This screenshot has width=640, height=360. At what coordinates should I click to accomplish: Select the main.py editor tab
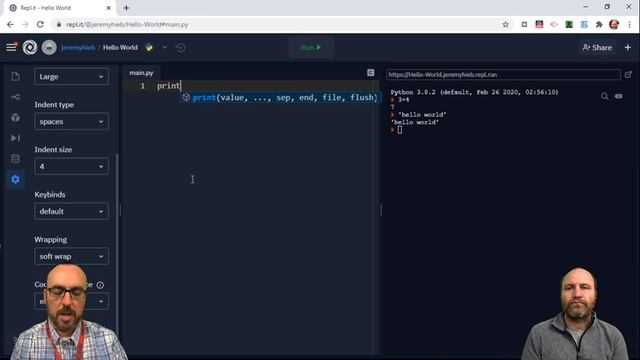coord(141,73)
